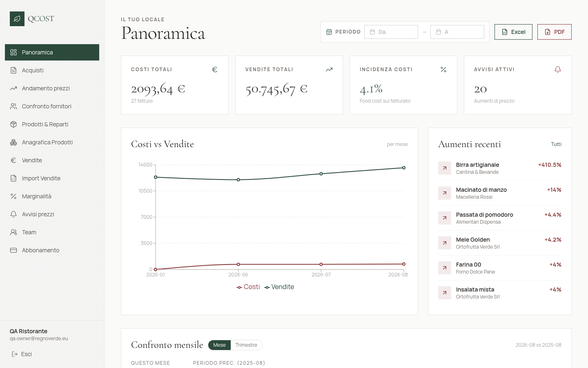Open the Vendite menu item
This screenshot has width=588, height=368.
click(52, 160)
